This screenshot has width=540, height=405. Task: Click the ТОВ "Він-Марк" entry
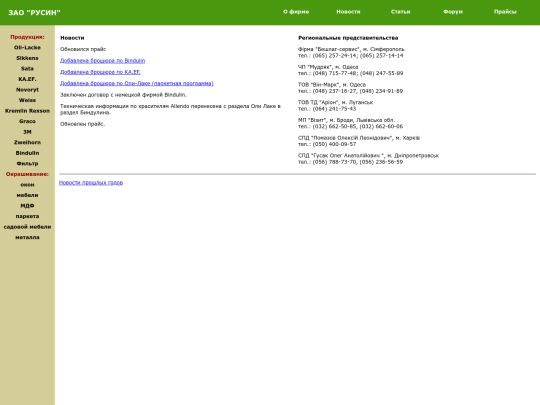pos(350,88)
